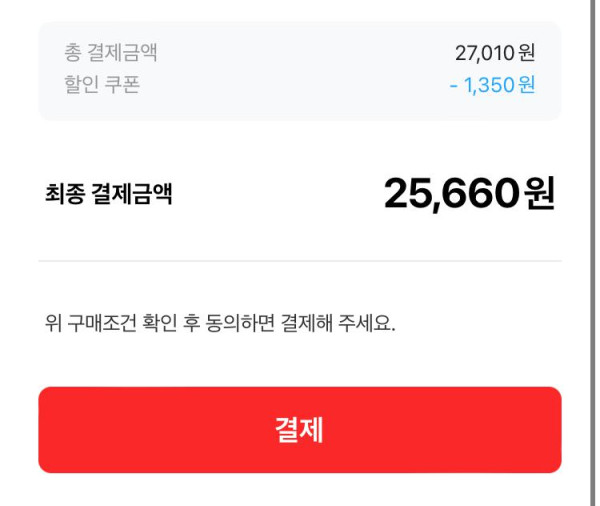This screenshot has width=600, height=506.
Task: Click the bold 25,660원 final amount
Action: coord(468,194)
